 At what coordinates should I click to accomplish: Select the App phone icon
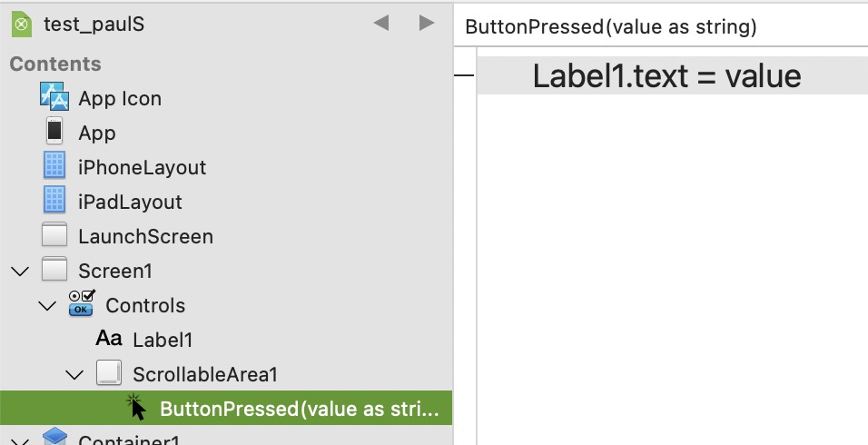(54, 132)
